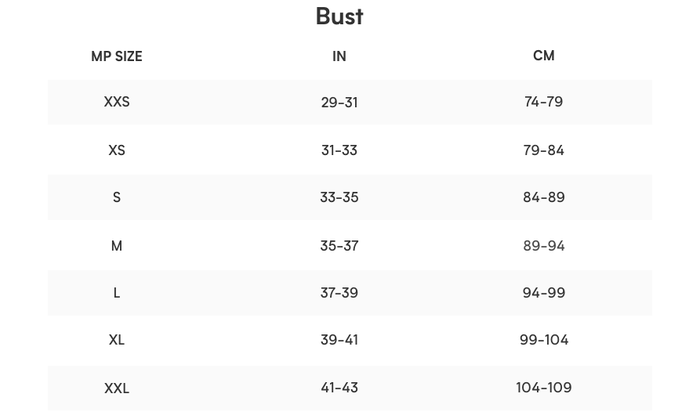This screenshot has width=700, height=419.
Task: Select the 74-79 cm measurement
Action: pyautogui.click(x=543, y=102)
